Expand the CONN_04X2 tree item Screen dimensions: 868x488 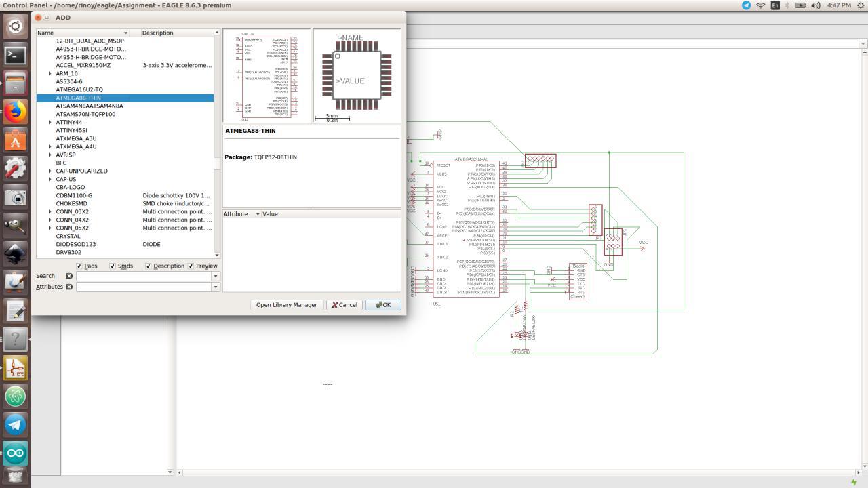coord(50,220)
